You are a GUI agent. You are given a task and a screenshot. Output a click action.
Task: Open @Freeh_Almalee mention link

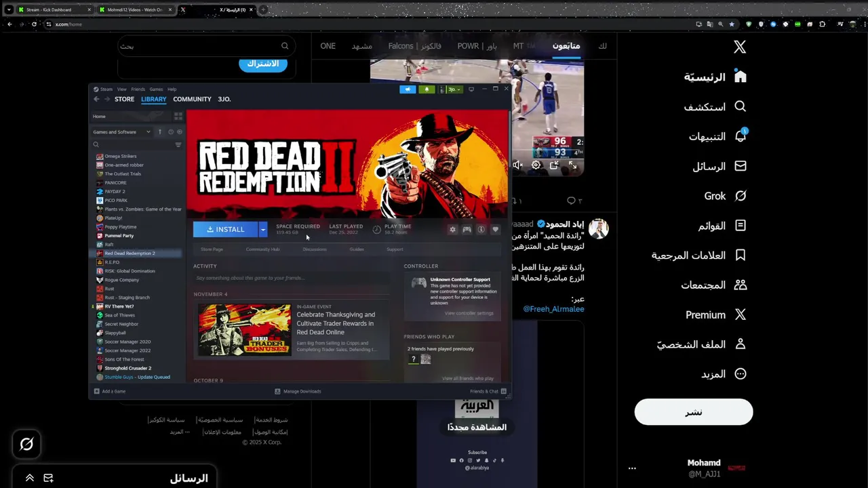click(553, 309)
